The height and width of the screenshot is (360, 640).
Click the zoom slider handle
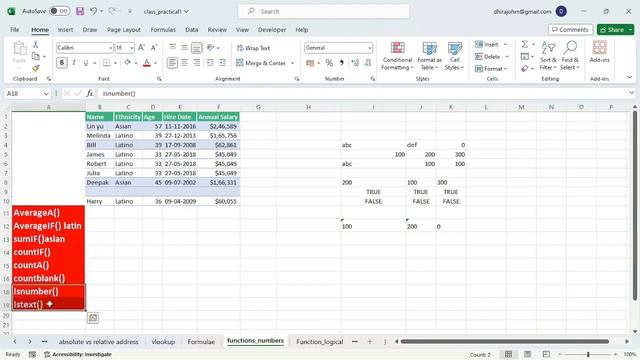coord(588,354)
